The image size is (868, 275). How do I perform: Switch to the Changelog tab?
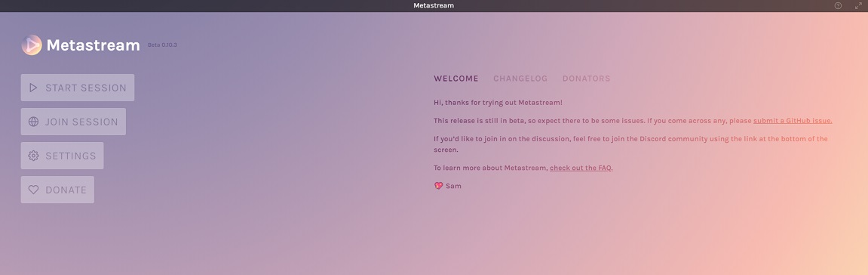520,79
